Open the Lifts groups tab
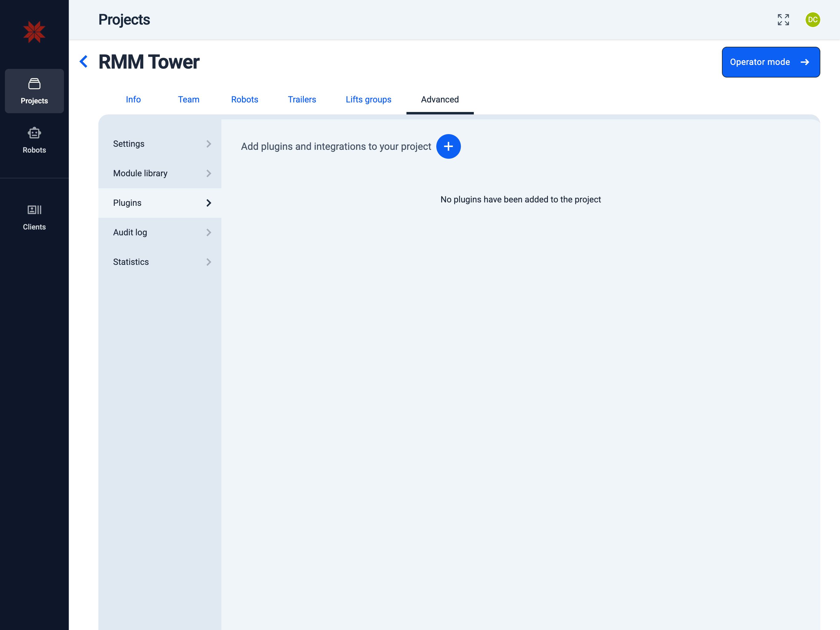 pos(368,100)
